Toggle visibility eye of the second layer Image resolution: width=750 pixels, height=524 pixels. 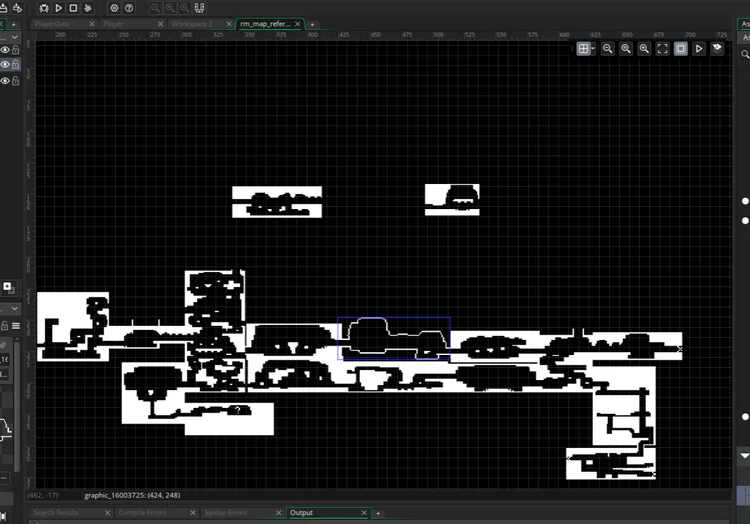point(5,65)
